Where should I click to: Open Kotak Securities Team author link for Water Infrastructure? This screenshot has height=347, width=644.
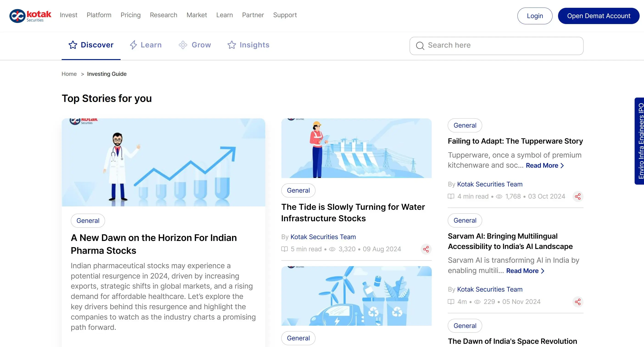[323, 237]
